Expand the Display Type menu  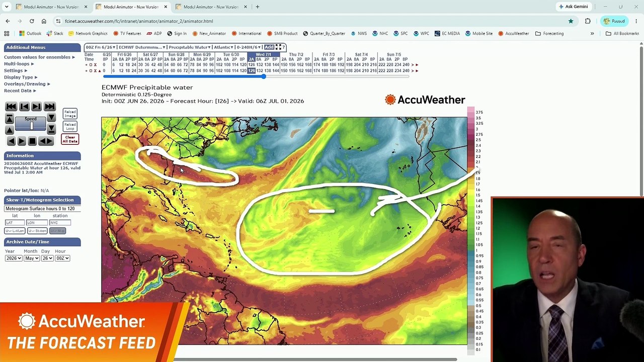click(x=21, y=77)
